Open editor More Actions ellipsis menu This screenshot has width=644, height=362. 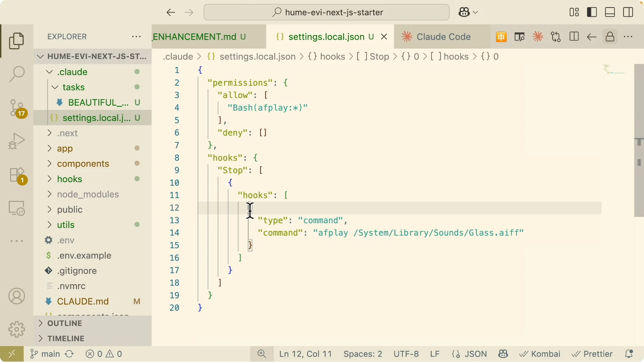[x=628, y=37]
